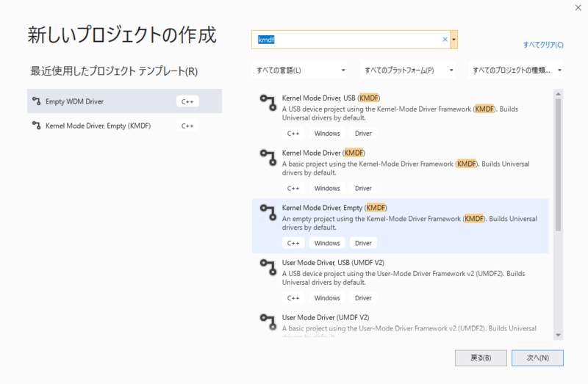
Task: Click the recent Kernel Mode Driver, Empty (KMDF) icon
Action: (36, 126)
